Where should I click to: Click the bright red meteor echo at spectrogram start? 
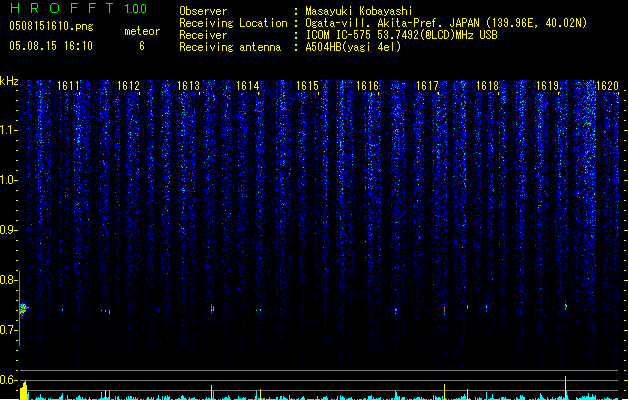pyautogui.click(x=23, y=309)
